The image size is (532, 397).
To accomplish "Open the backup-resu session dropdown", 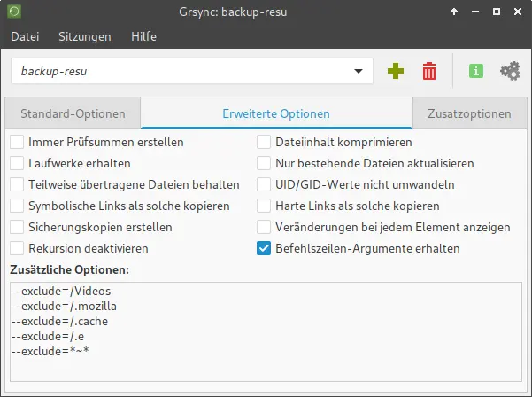I will coord(358,71).
